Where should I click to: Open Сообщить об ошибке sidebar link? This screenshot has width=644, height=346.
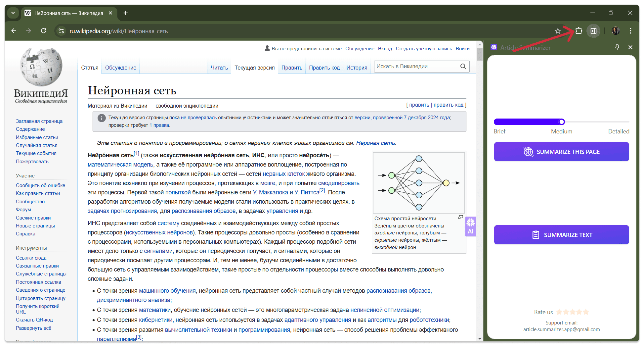(x=40, y=185)
